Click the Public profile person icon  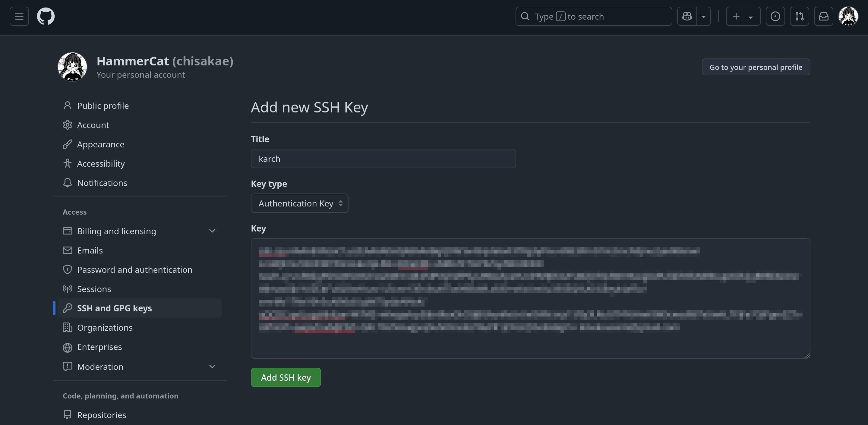(x=68, y=106)
